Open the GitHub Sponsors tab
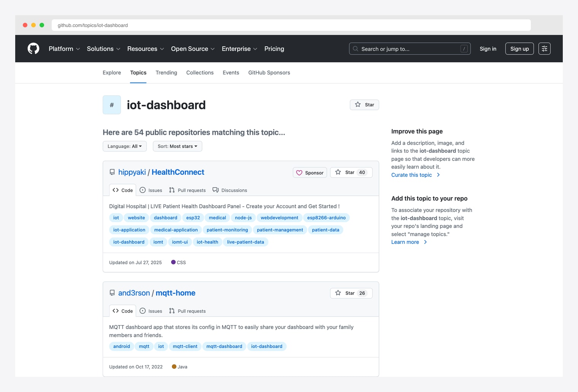 click(269, 73)
